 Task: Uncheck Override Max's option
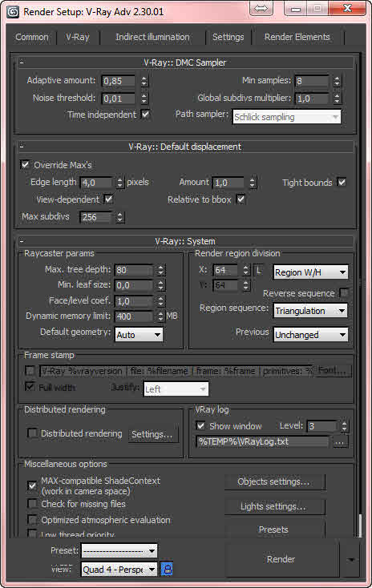pos(25,165)
